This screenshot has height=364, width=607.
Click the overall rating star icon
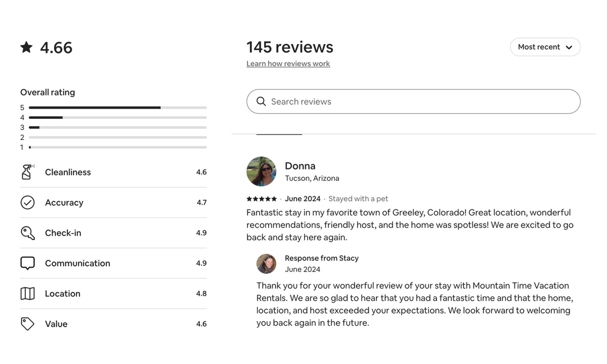[26, 48]
